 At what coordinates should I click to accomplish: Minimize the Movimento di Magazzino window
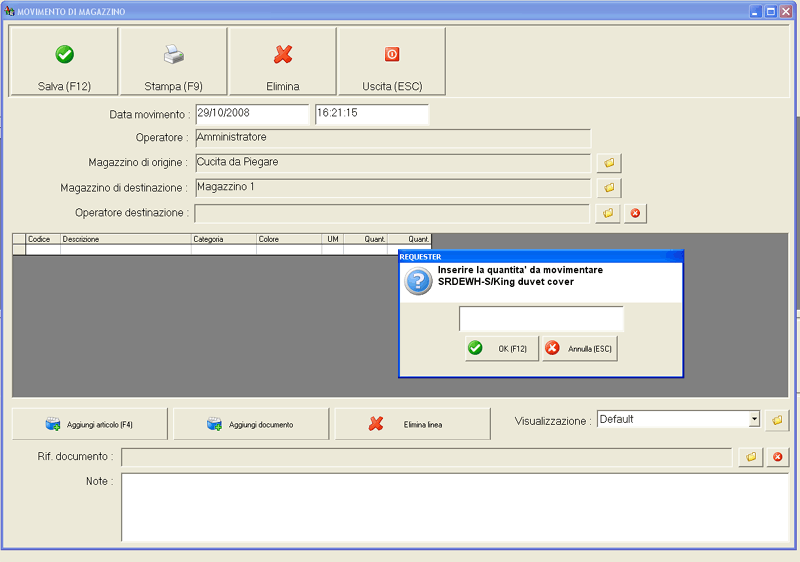coord(756,11)
